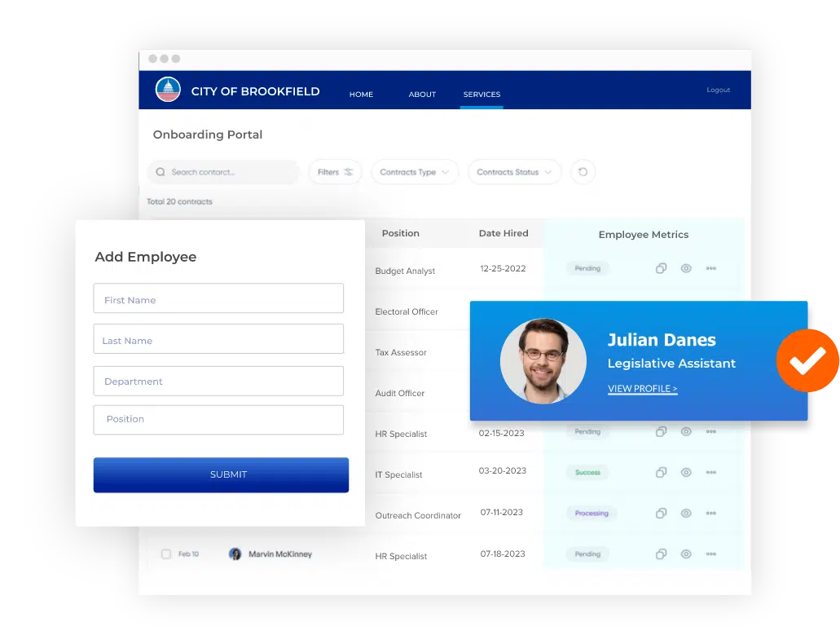Open more options in Marvin McKinney row
Screen dimensions: 840x644
[x=710, y=554]
